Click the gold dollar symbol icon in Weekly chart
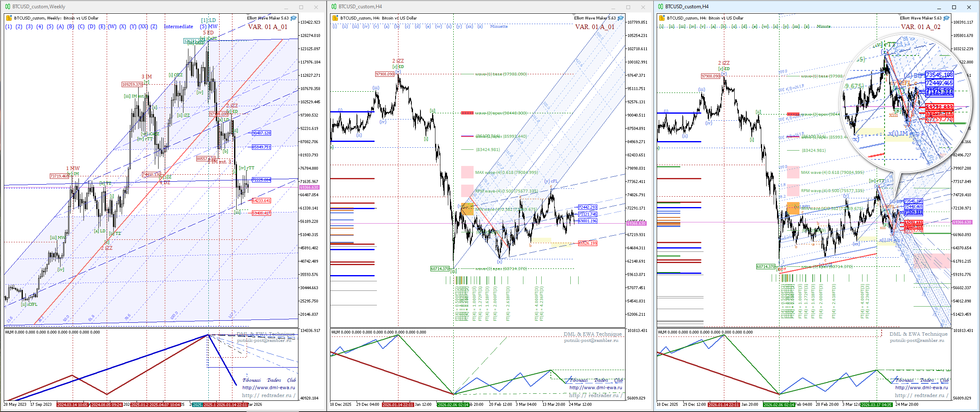Viewport: 980px width, 412px height. click(9, 18)
